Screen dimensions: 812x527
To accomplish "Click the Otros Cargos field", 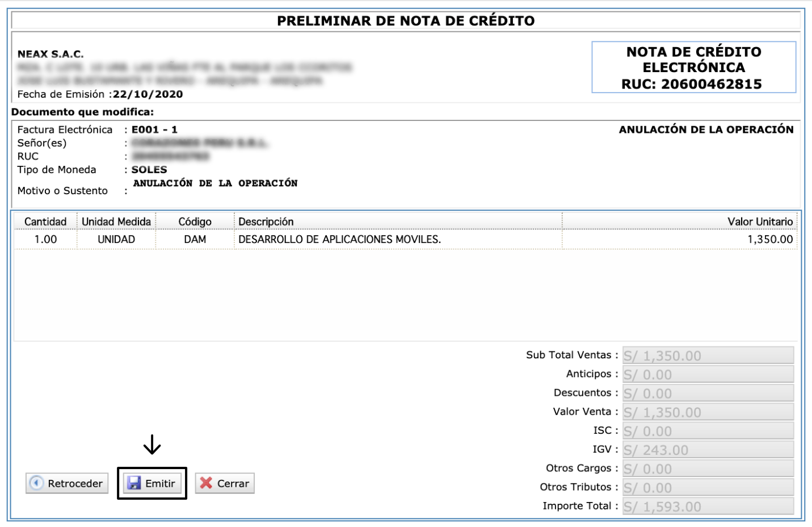I will click(x=708, y=469).
